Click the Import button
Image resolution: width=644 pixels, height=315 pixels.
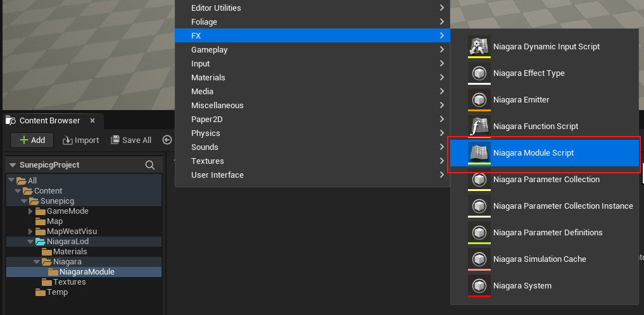[80, 140]
